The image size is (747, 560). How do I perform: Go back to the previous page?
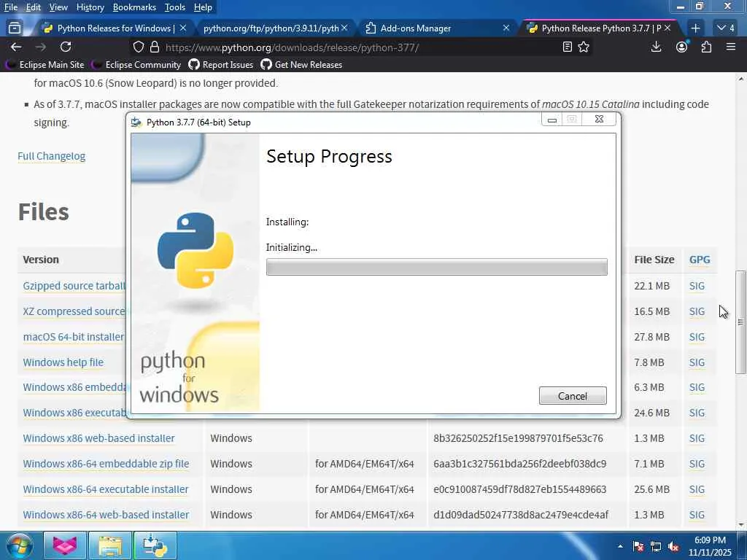16,47
